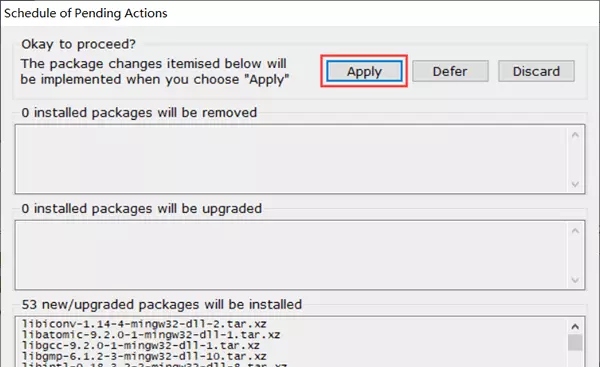Click up arrow in upgraded packages list
This screenshot has width=600, height=367.
click(575, 231)
